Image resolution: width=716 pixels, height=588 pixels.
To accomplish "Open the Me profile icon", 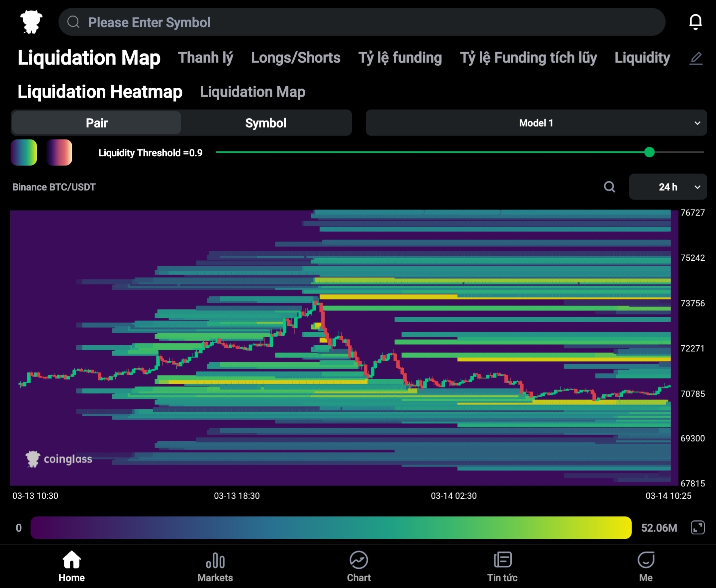I will click(x=646, y=560).
